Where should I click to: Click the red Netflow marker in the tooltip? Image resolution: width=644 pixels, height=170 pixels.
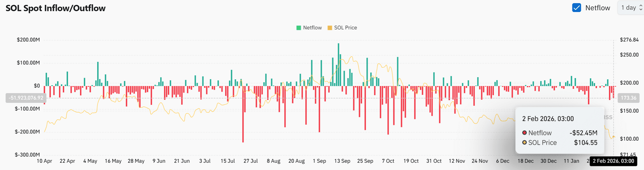pyautogui.click(x=524, y=133)
